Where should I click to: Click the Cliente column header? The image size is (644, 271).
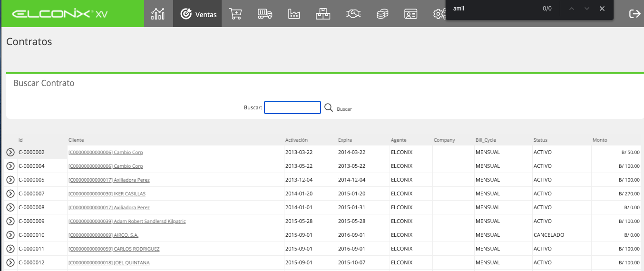tap(76, 140)
